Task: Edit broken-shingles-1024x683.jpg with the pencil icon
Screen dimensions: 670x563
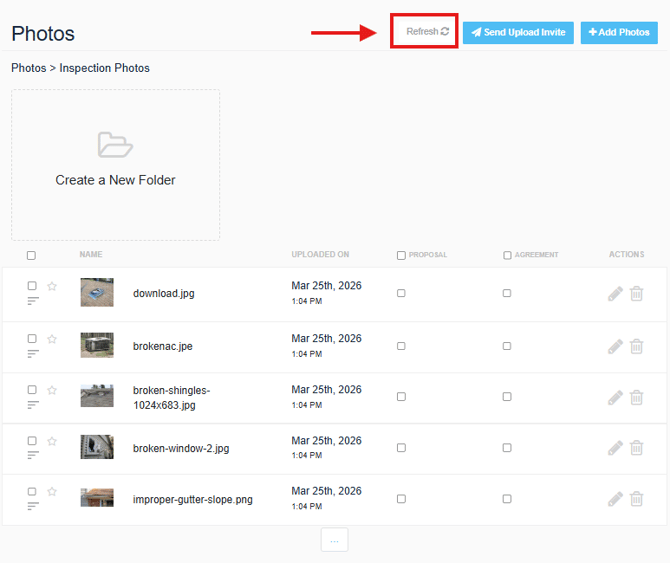Action: 615,397
